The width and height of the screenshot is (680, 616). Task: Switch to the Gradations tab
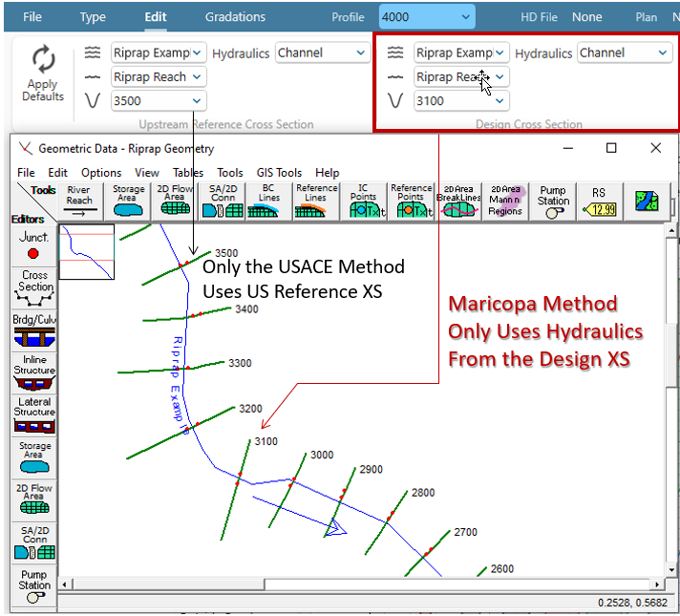(x=235, y=17)
